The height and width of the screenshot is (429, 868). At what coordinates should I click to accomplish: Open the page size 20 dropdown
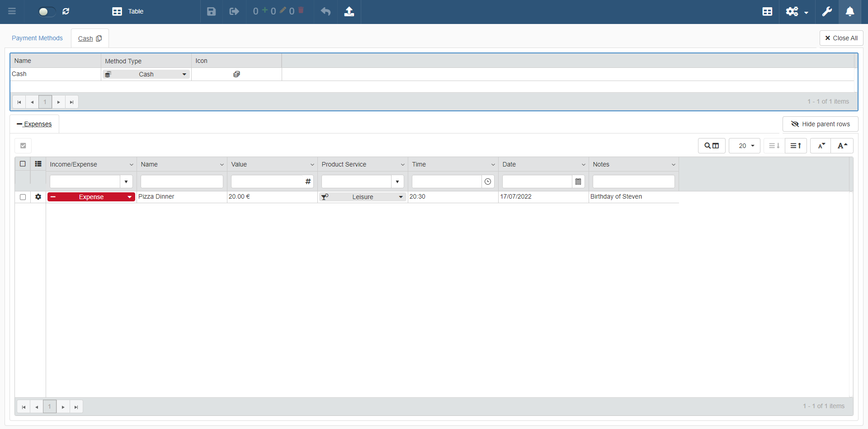[745, 146]
